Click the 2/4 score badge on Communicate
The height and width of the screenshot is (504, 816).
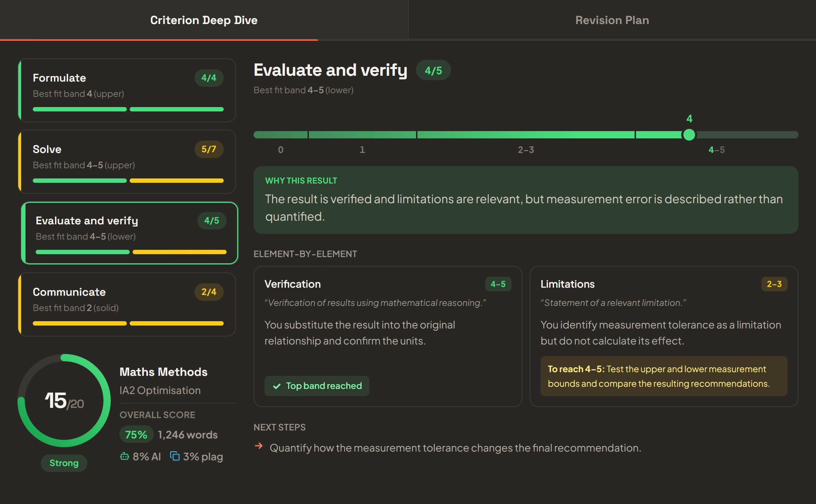209,292
